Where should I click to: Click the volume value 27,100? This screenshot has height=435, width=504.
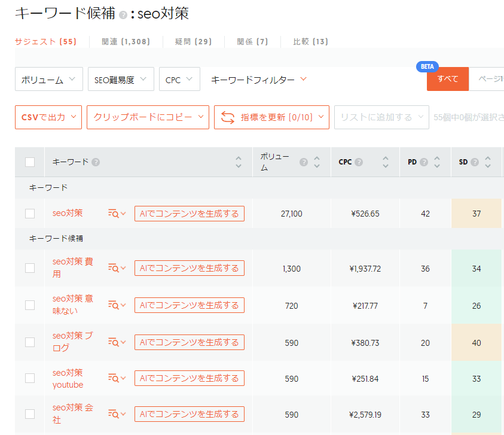pyautogui.click(x=292, y=214)
